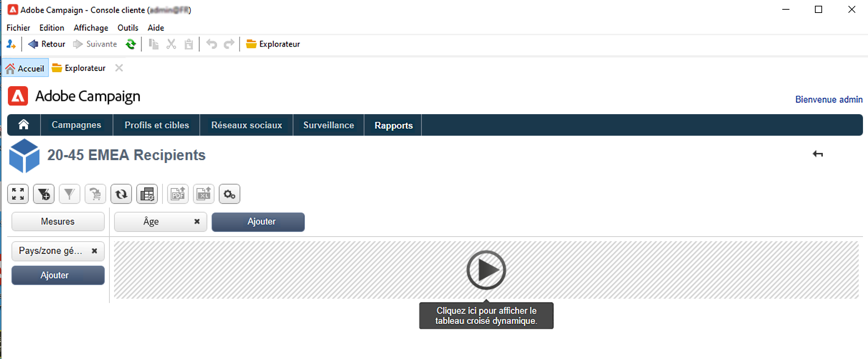This screenshot has height=359, width=868.
Task: Click the Mesures button
Action: [58, 222]
